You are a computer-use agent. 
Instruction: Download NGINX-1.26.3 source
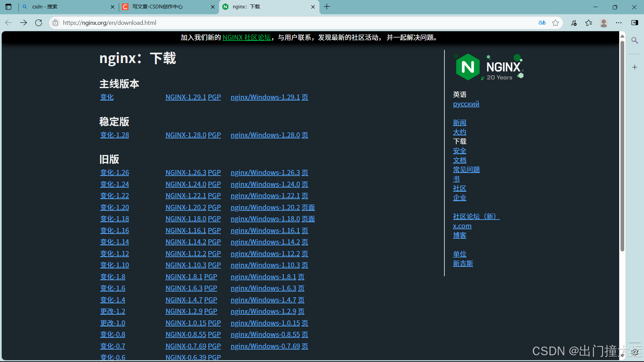pos(186,173)
